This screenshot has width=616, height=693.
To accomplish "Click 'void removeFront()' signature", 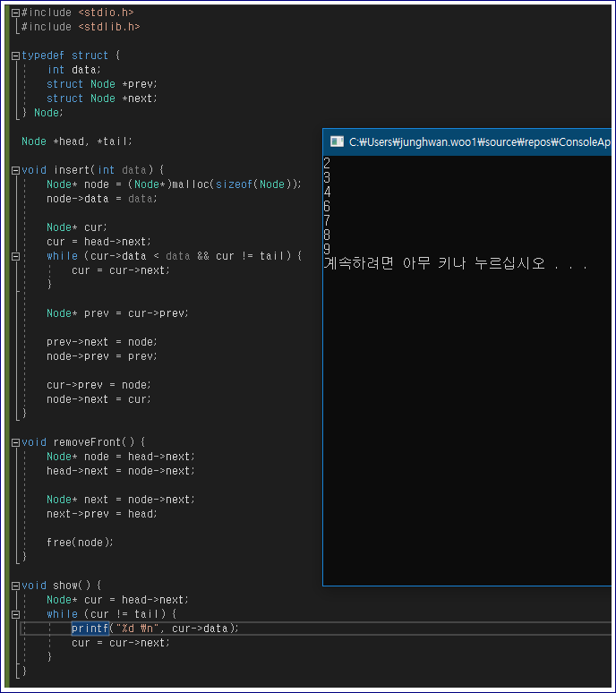I will point(83,442).
